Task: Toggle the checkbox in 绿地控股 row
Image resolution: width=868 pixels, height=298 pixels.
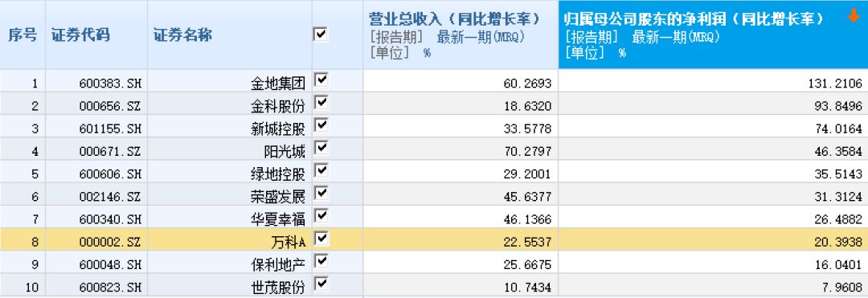Action: (321, 171)
